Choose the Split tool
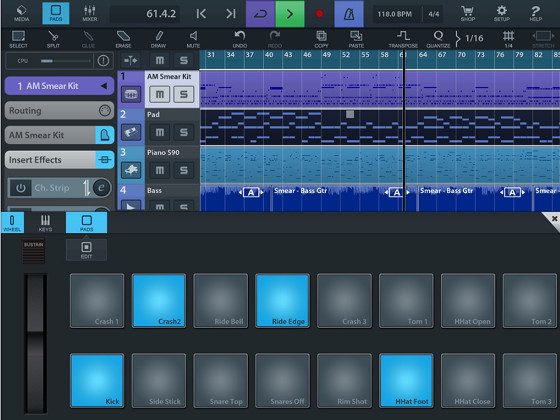560x420 pixels. (x=53, y=39)
